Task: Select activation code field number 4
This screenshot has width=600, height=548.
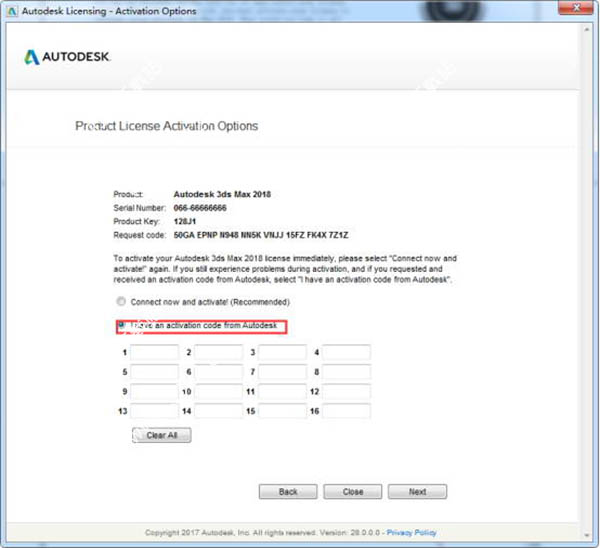Action: tap(346, 353)
